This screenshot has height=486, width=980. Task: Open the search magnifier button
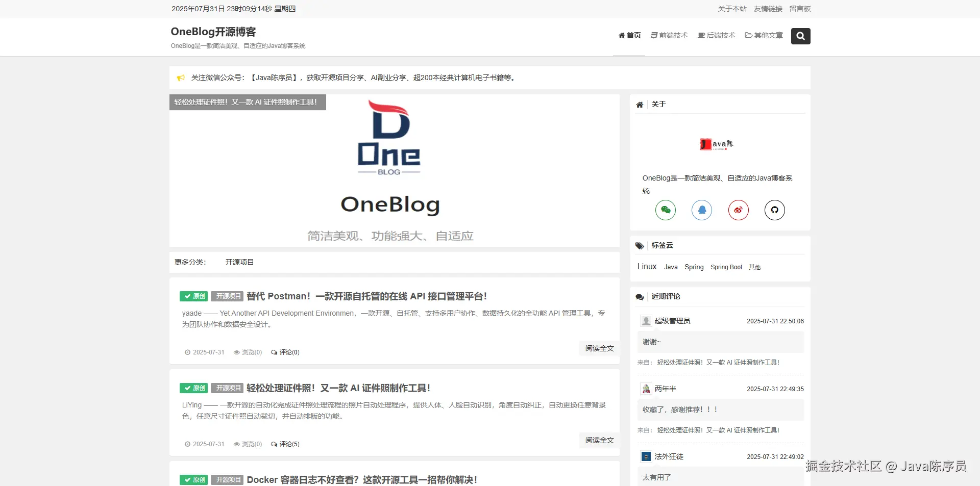800,36
